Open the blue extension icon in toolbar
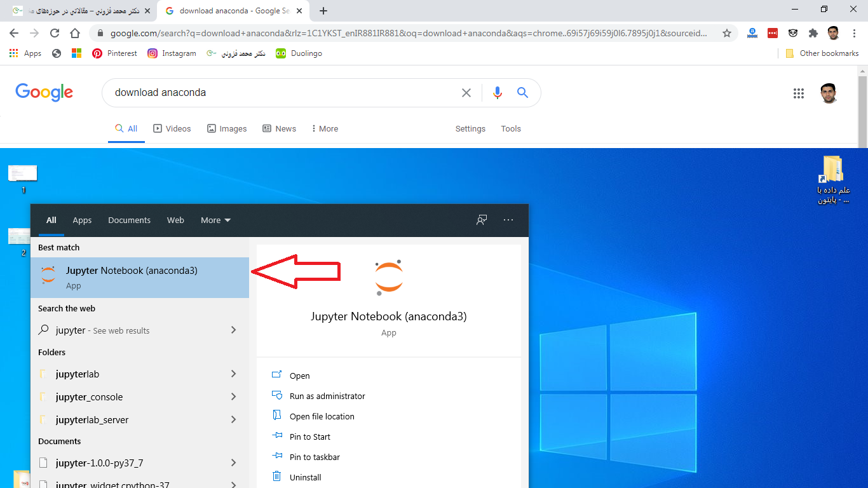 [x=752, y=33]
